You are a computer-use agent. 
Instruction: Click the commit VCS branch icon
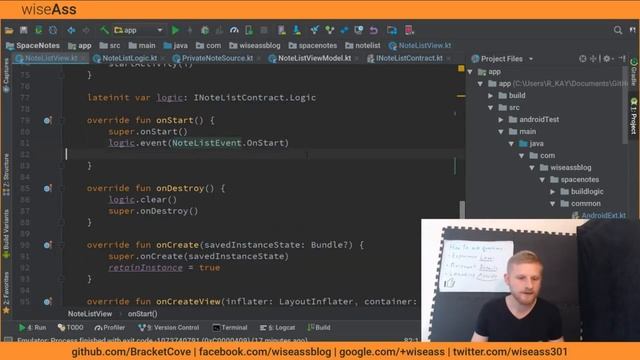point(329,31)
